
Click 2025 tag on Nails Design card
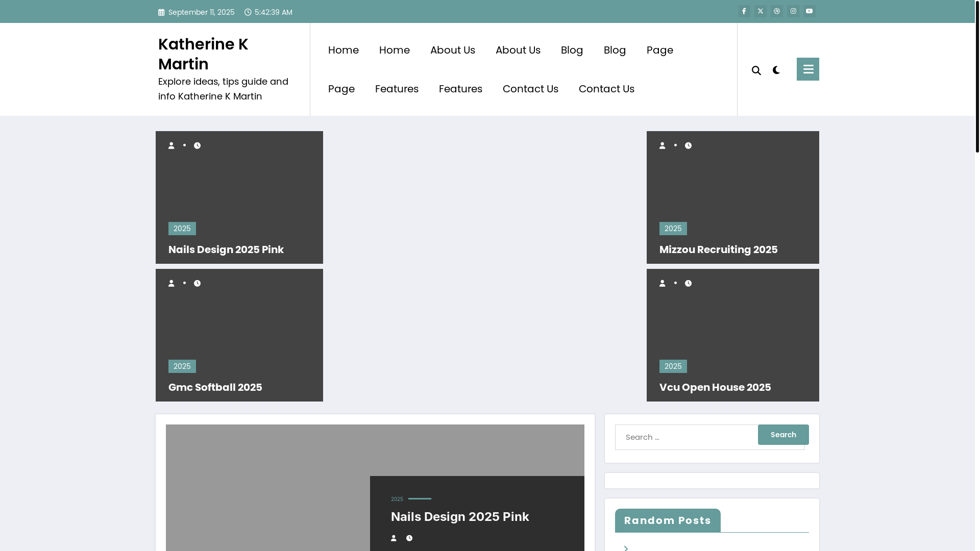pos(182,229)
